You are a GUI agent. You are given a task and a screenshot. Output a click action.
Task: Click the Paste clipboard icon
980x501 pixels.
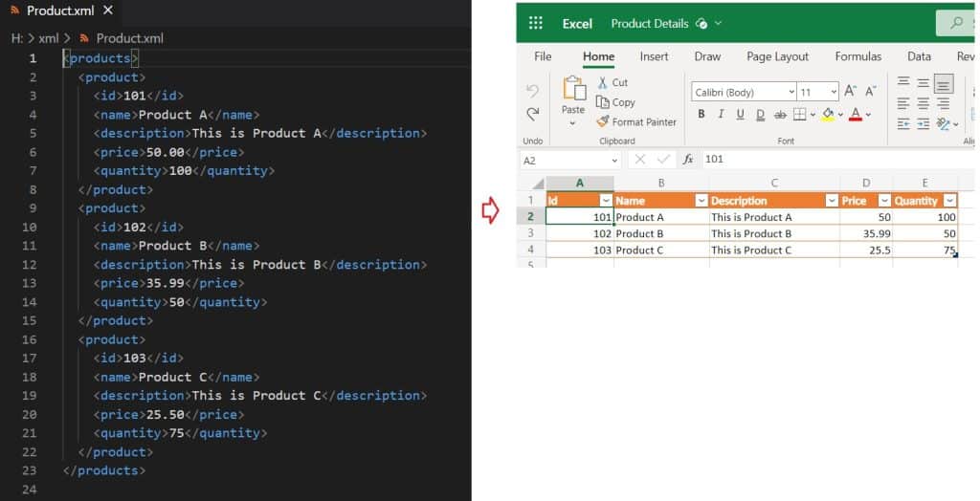point(573,89)
